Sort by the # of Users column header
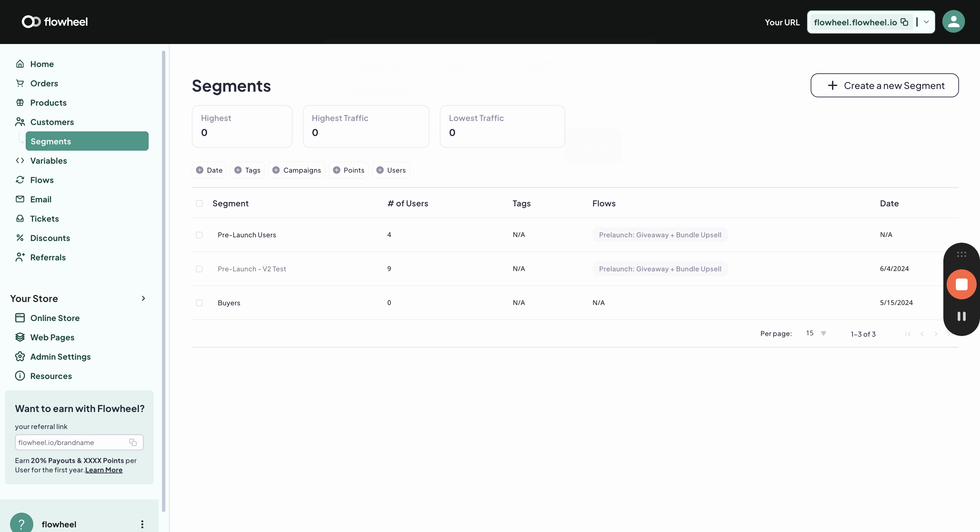 (408, 204)
